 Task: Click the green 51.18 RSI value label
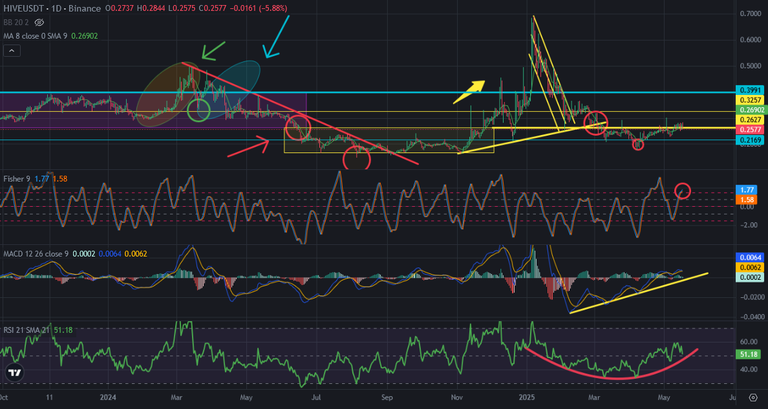click(x=746, y=354)
